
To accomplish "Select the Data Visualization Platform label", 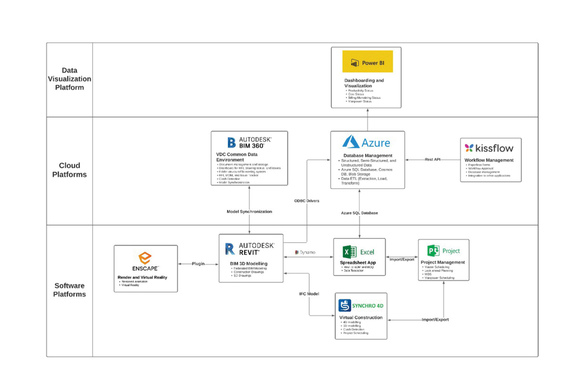I will (x=70, y=79).
